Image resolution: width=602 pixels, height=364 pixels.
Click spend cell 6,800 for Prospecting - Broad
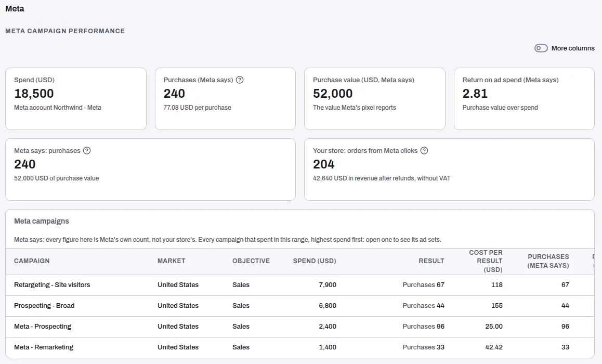[x=328, y=306]
